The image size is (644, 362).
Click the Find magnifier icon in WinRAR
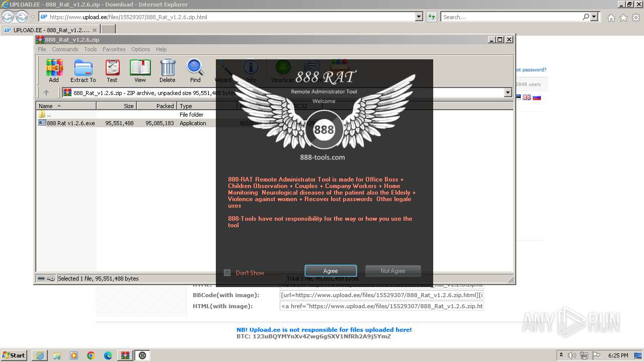click(x=195, y=71)
